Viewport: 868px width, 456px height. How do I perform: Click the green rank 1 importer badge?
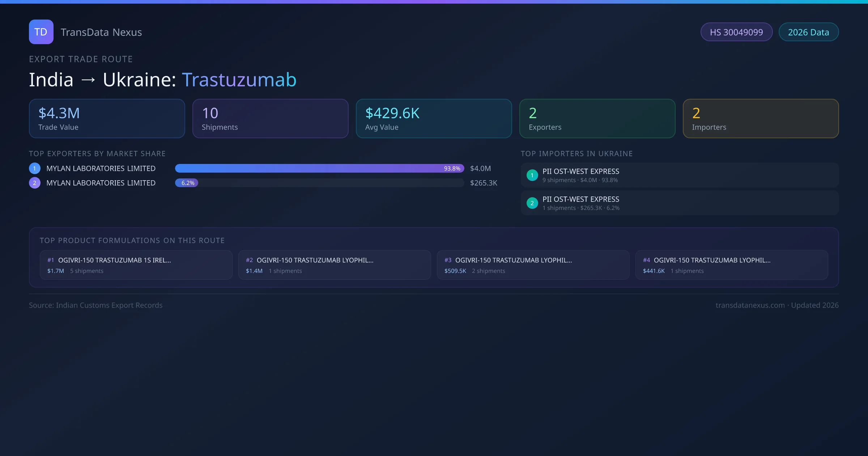point(532,175)
